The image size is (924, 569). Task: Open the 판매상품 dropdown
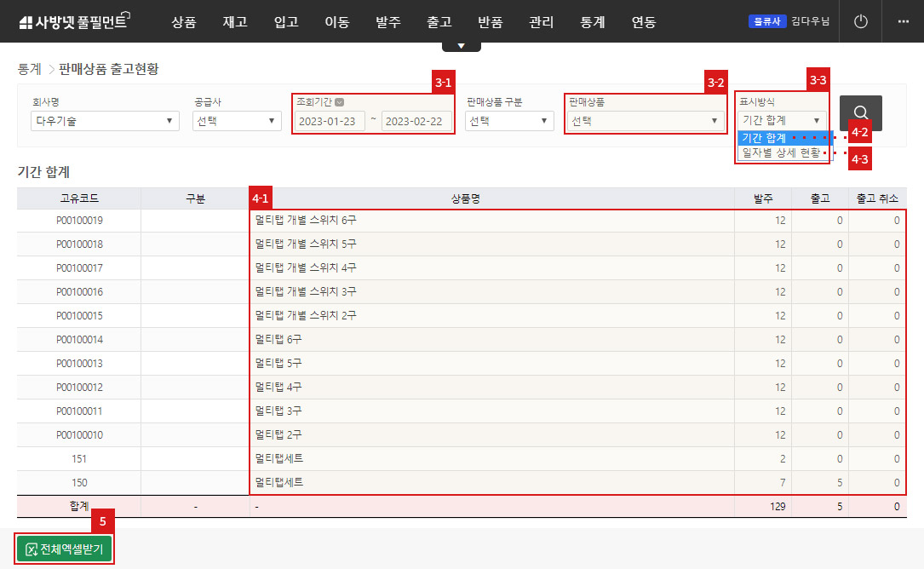coord(645,121)
